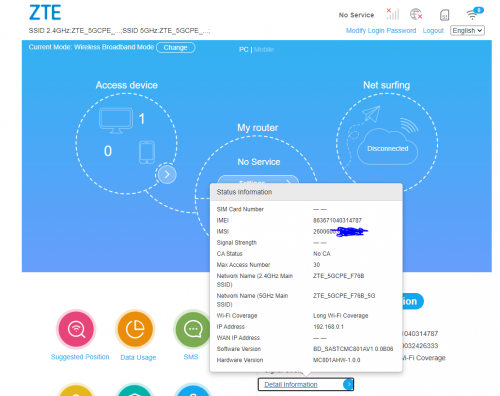Select the IMEI value 863671040314787
This screenshot has width=500, height=396.
[x=337, y=220]
